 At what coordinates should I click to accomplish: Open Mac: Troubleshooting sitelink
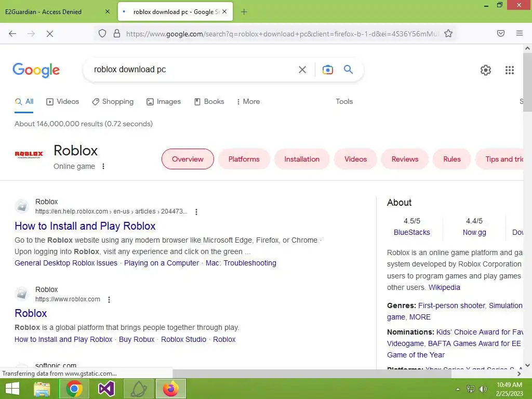point(241,263)
